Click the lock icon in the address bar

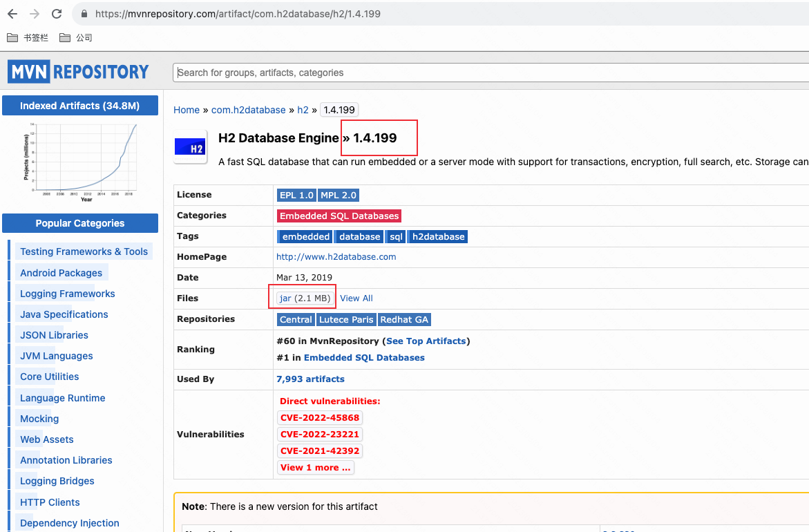click(84, 14)
